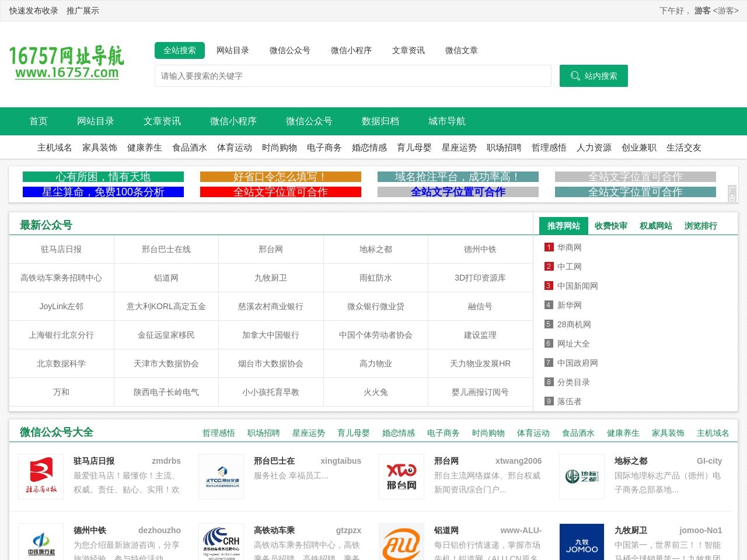Open the 九牧厨卫 JOMOO logo thumbnail
747x560 pixels.
click(x=582, y=542)
